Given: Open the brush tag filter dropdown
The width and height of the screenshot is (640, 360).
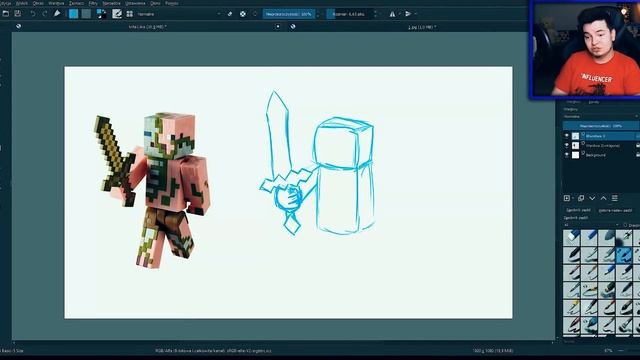Looking at the screenshot, I should [x=591, y=225].
